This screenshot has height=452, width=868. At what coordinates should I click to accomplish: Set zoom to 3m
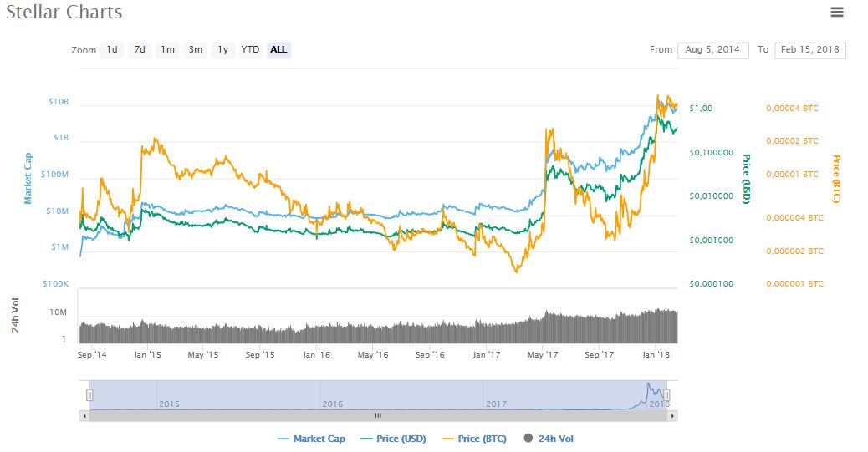[x=195, y=50]
